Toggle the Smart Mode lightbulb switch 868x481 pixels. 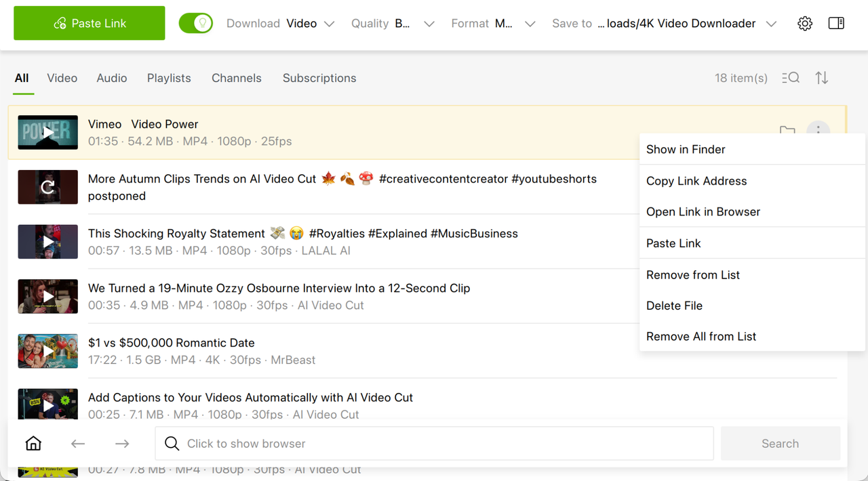coord(196,23)
